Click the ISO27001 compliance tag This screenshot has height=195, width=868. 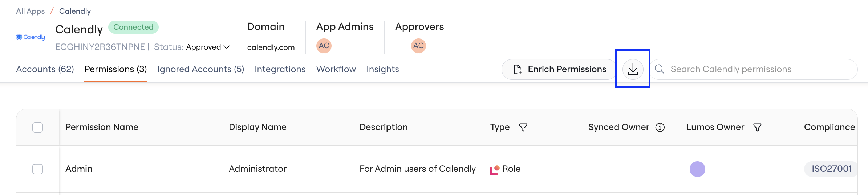point(832,169)
